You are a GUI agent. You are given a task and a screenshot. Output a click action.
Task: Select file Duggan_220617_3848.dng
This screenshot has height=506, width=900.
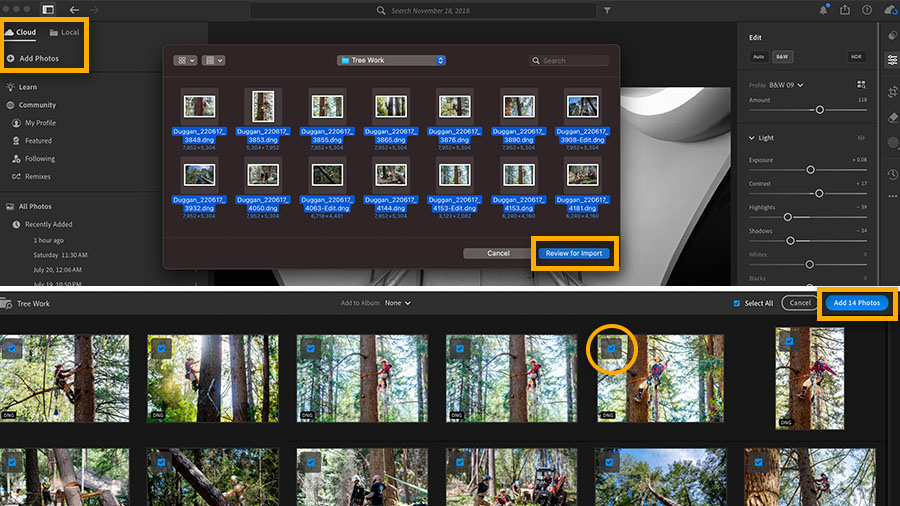[x=199, y=119]
